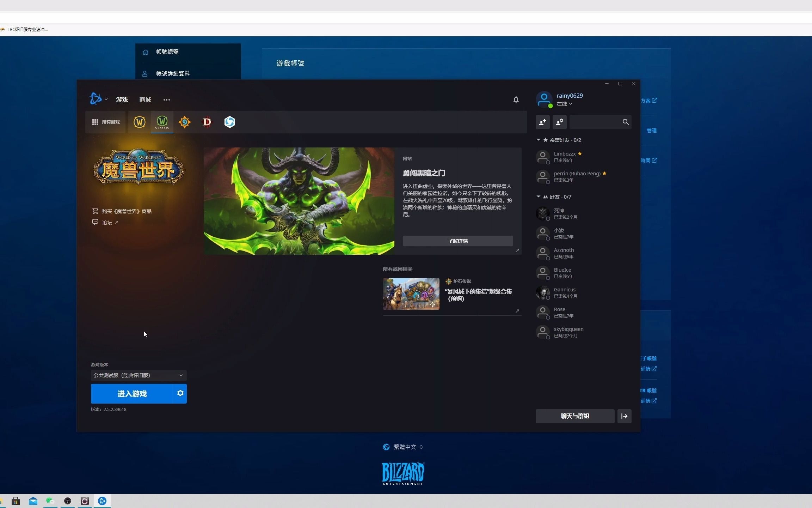
Task: Open game settings gear beside 进入游戏
Action: pos(180,393)
